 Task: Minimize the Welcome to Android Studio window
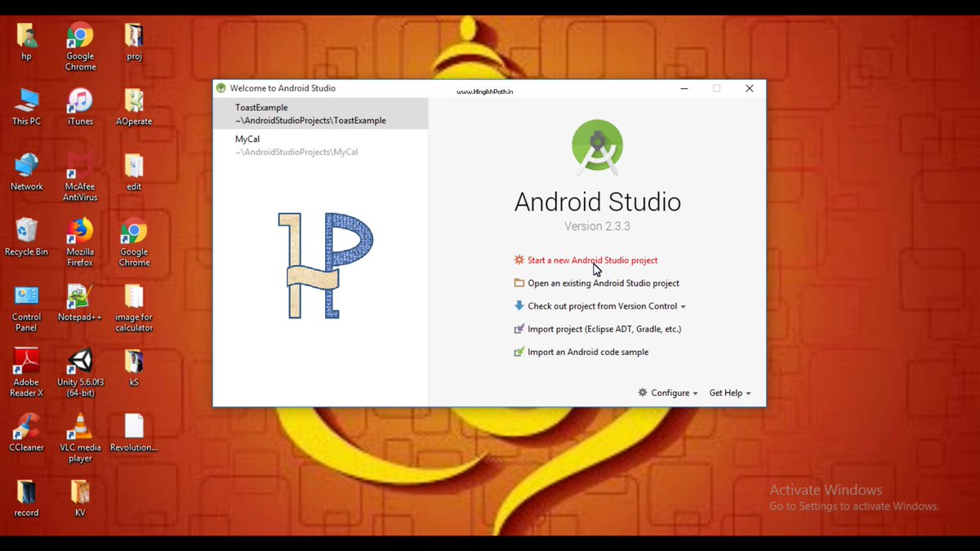(x=684, y=88)
